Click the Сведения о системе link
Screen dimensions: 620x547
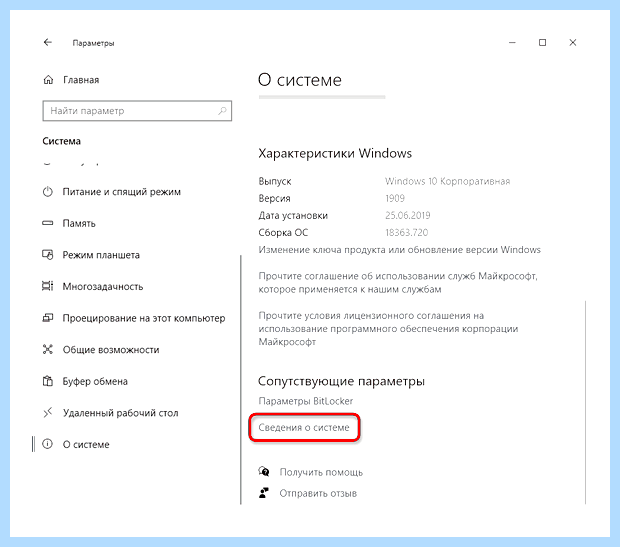304,428
